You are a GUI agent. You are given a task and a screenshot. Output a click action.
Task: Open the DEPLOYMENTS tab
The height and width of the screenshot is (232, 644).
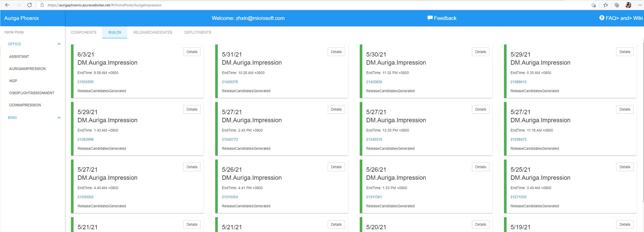(198, 32)
